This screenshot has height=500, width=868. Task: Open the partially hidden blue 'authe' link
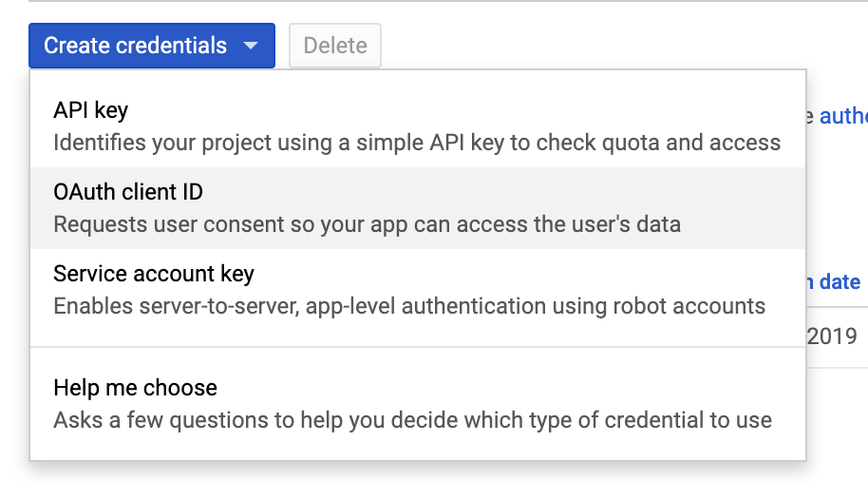coord(842,116)
